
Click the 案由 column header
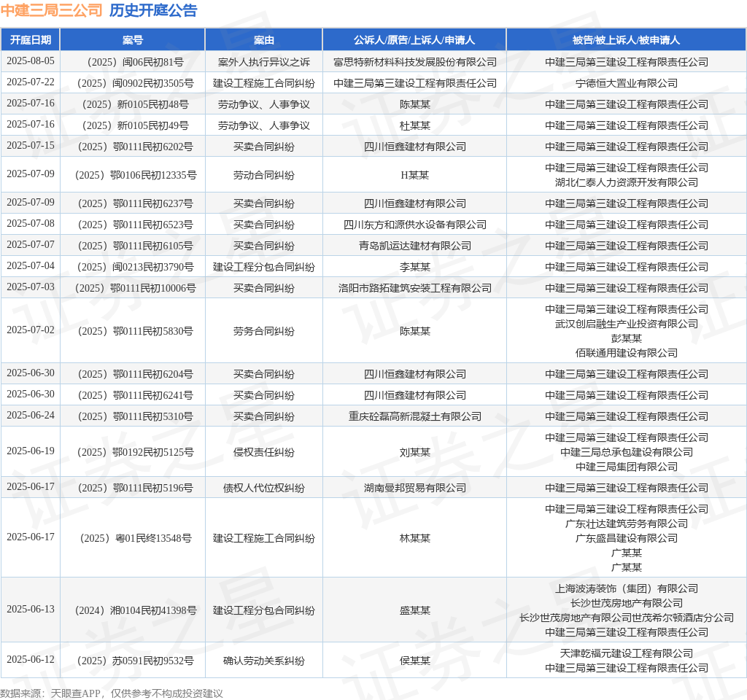coord(264,39)
